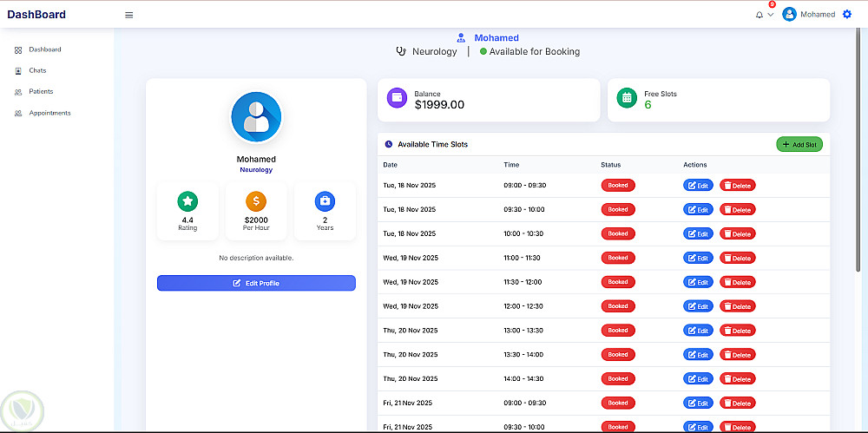Click the Edit Profile button
The image size is (868, 433).
(256, 283)
